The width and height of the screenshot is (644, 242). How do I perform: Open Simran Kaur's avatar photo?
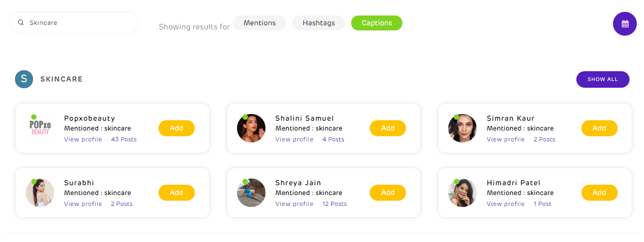tap(462, 128)
